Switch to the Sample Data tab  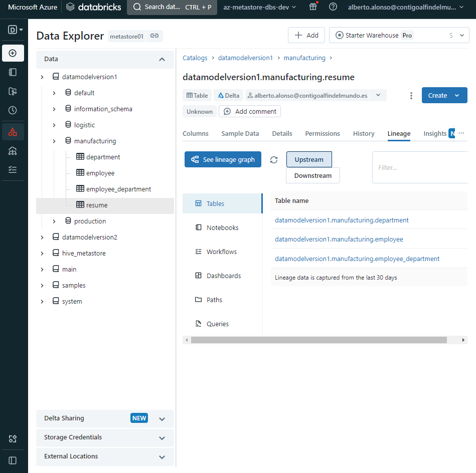pos(240,134)
